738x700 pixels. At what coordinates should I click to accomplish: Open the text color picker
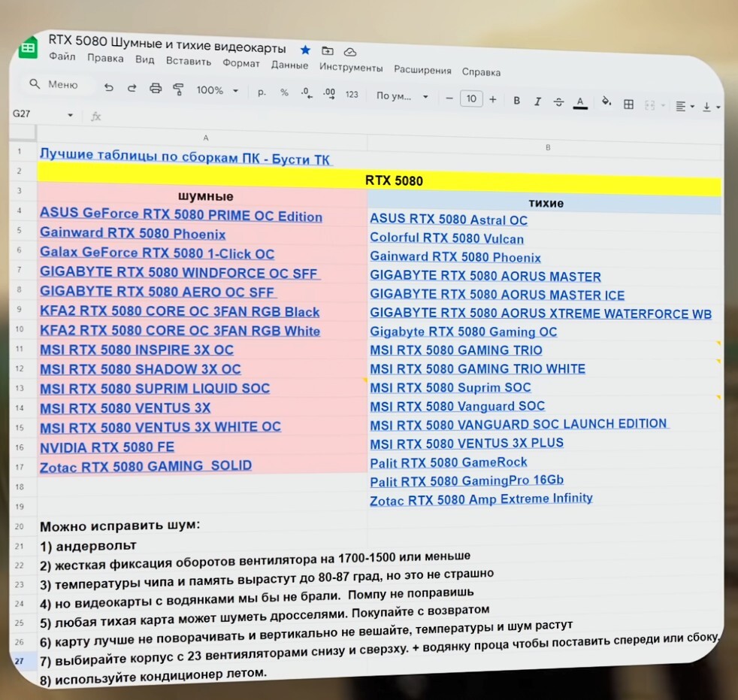580,102
